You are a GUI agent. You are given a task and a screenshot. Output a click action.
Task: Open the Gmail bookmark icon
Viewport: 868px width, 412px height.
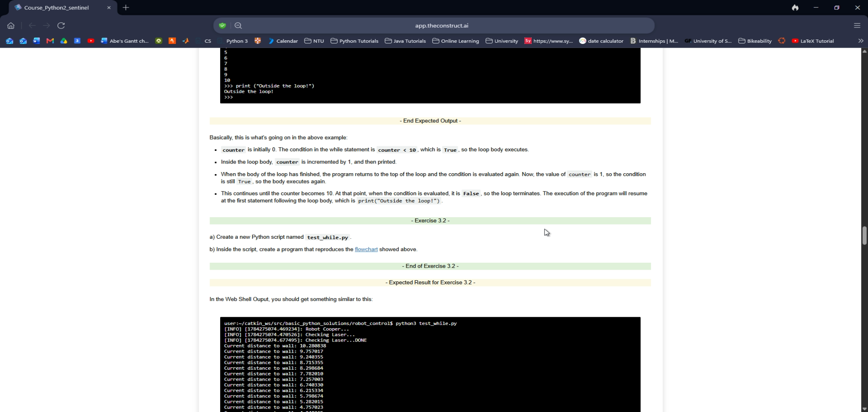50,41
